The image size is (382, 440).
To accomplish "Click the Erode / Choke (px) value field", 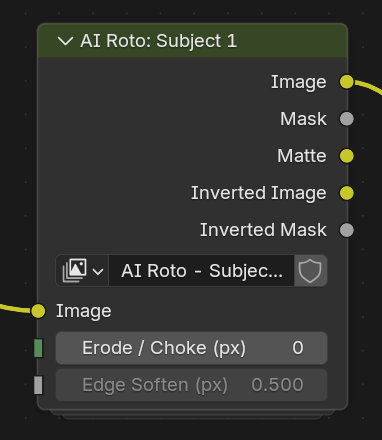I will click(191, 348).
